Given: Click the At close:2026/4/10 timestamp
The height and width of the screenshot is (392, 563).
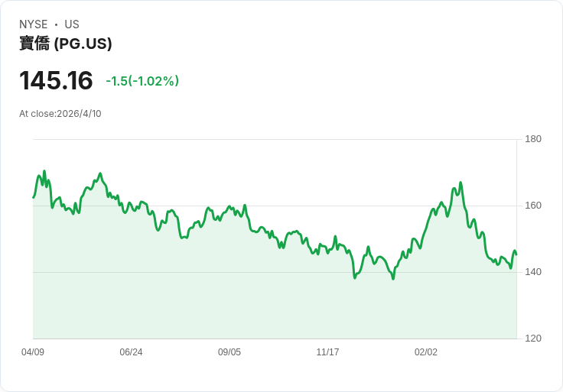Looking at the screenshot, I should click(60, 114).
